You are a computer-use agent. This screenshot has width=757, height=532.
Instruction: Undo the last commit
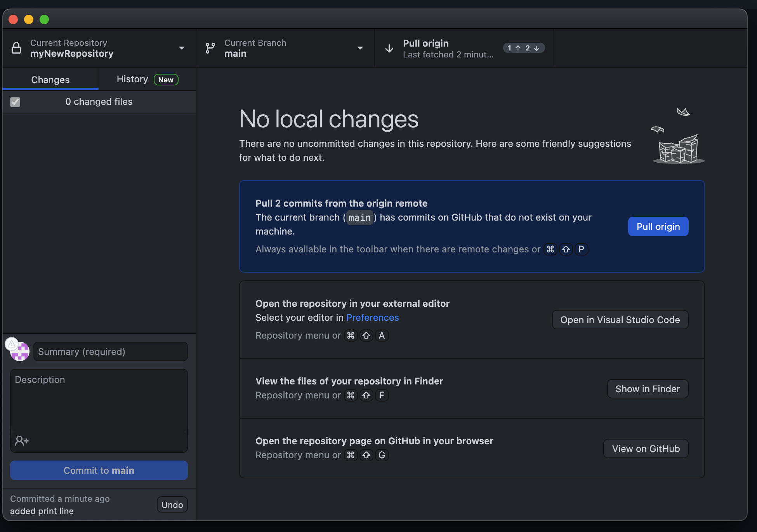pos(172,504)
